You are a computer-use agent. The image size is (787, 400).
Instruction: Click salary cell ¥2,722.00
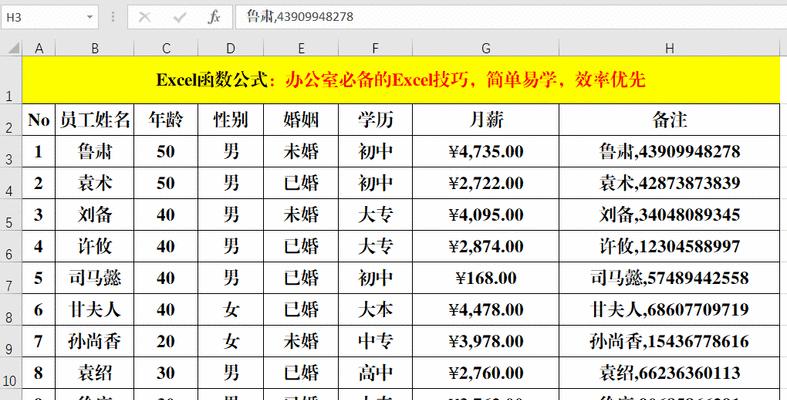point(485,183)
